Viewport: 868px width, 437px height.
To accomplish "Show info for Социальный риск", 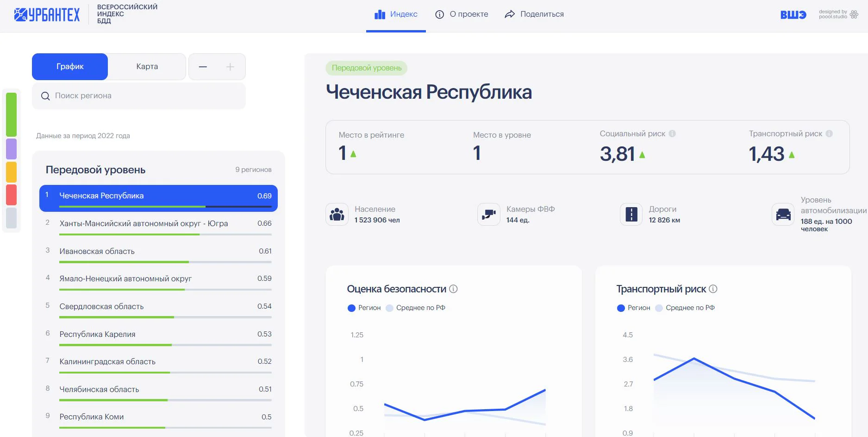I will tap(672, 133).
